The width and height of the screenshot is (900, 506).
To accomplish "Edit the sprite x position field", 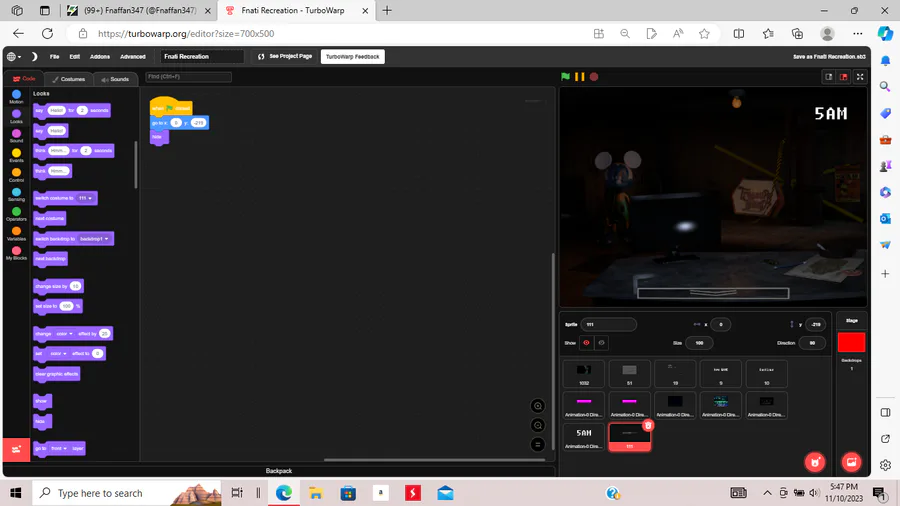I will tap(721, 324).
